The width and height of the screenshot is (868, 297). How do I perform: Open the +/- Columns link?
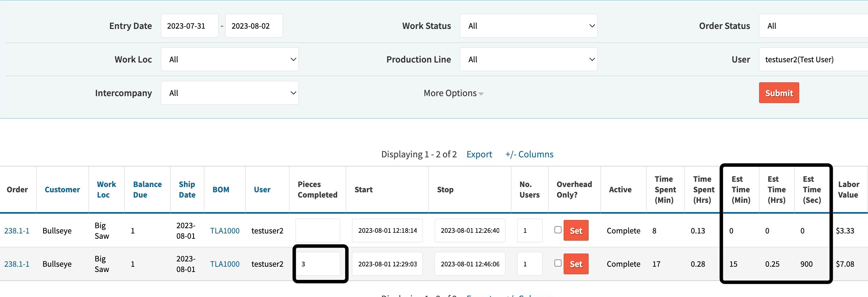(529, 154)
